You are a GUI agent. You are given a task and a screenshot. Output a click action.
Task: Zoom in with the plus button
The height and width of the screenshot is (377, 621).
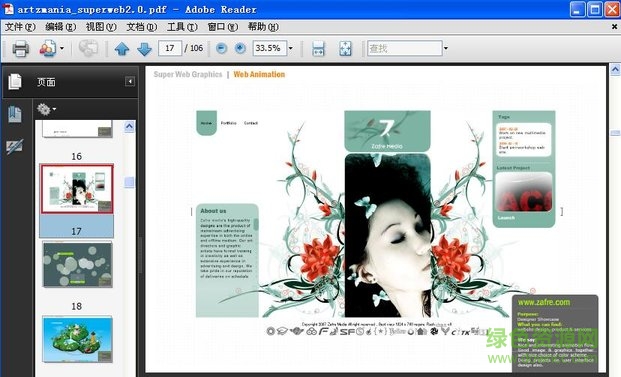(240, 48)
